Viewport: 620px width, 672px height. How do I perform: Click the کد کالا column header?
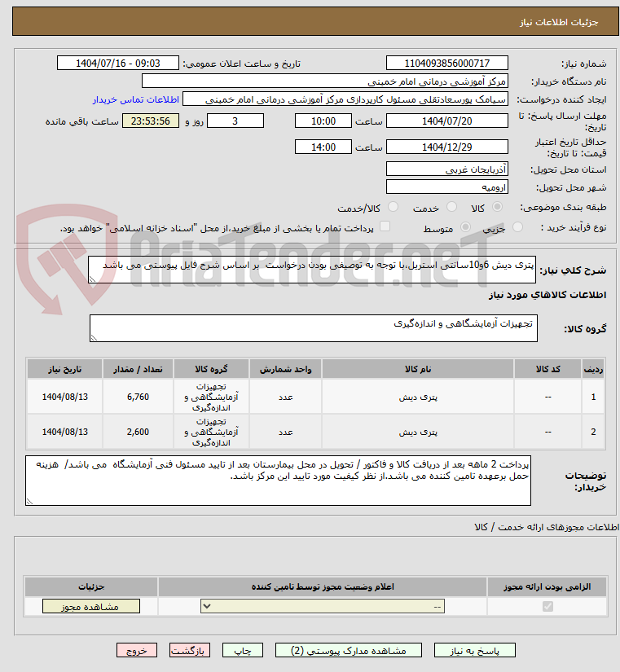(x=548, y=369)
